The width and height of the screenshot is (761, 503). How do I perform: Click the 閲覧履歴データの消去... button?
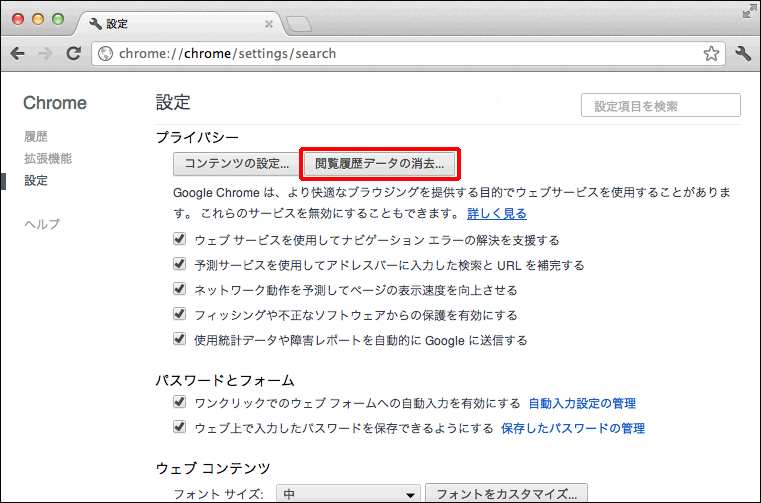click(x=380, y=164)
